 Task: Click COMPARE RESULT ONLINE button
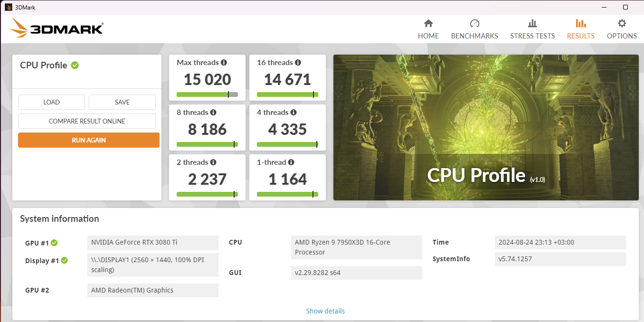pyautogui.click(x=87, y=121)
